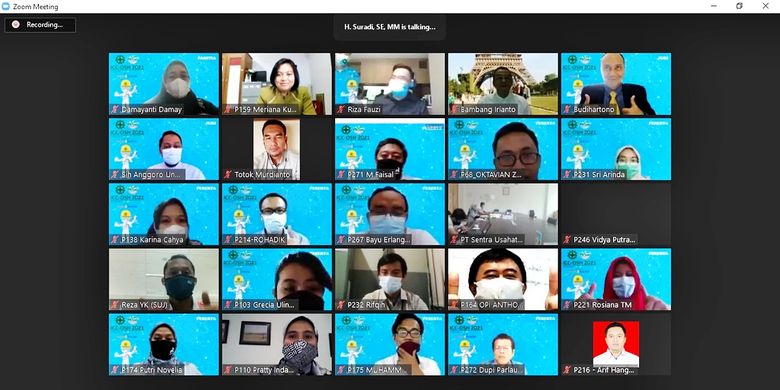Select P164 OPI ANTHO video tile
The image size is (780, 390).
pyautogui.click(x=503, y=280)
